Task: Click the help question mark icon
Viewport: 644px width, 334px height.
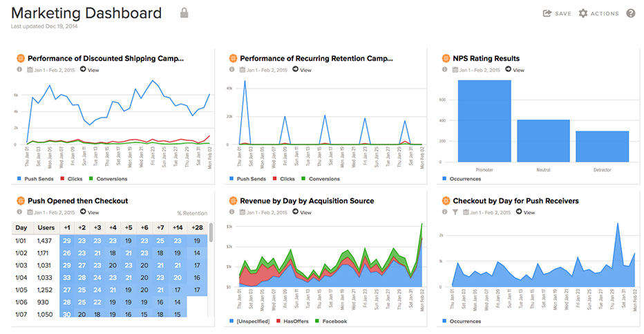Action: point(630,13)
